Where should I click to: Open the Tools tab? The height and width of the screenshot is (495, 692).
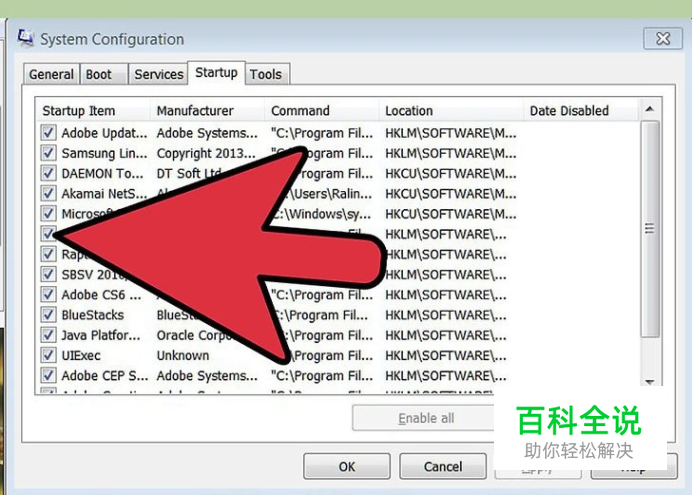tap(266, 74)
